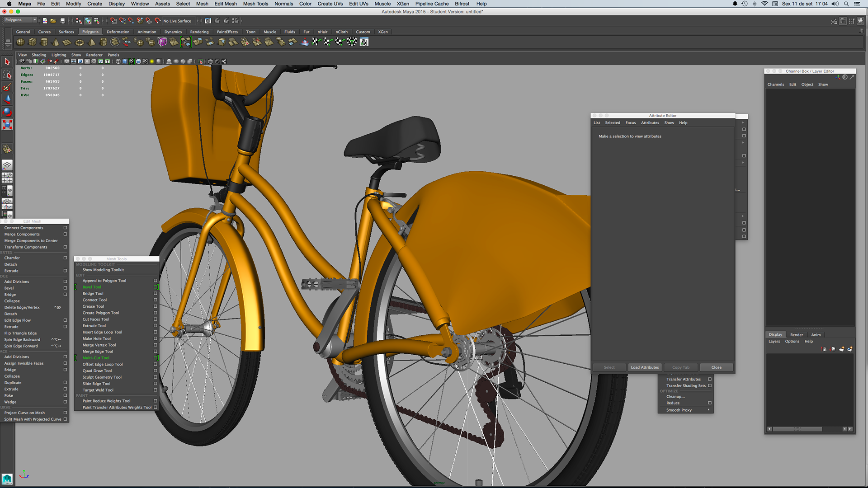Activate the Move tool cone icon
This screenshot has width=868, height=488.
click(x=7, y=99)
